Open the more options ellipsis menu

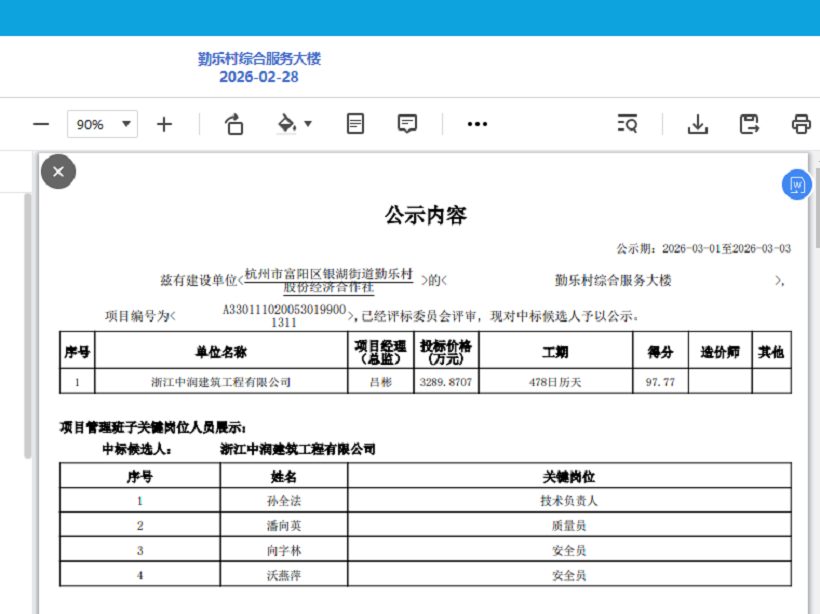pos(477,124)
